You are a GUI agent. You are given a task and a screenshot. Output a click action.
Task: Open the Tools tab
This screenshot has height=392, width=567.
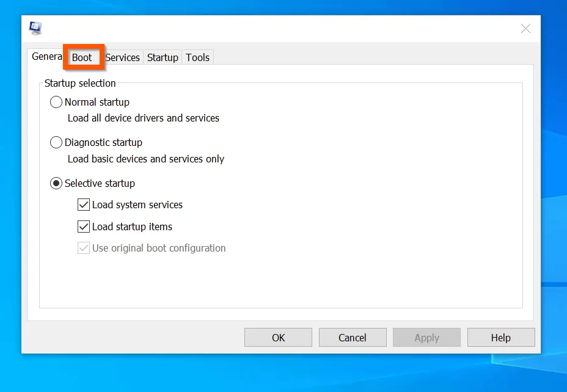click(197, 57)
